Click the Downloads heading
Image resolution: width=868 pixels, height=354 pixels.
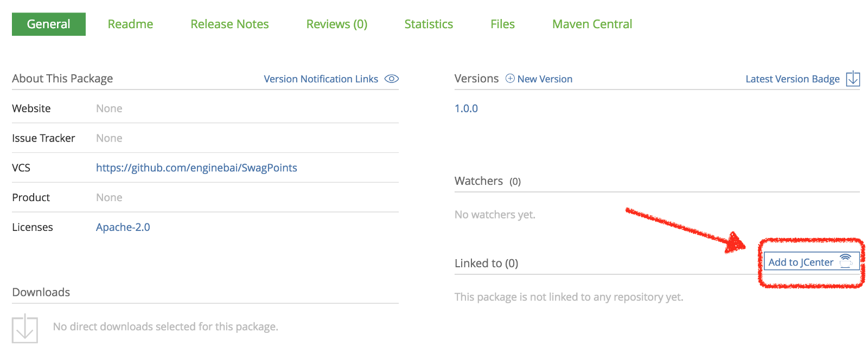41,292
